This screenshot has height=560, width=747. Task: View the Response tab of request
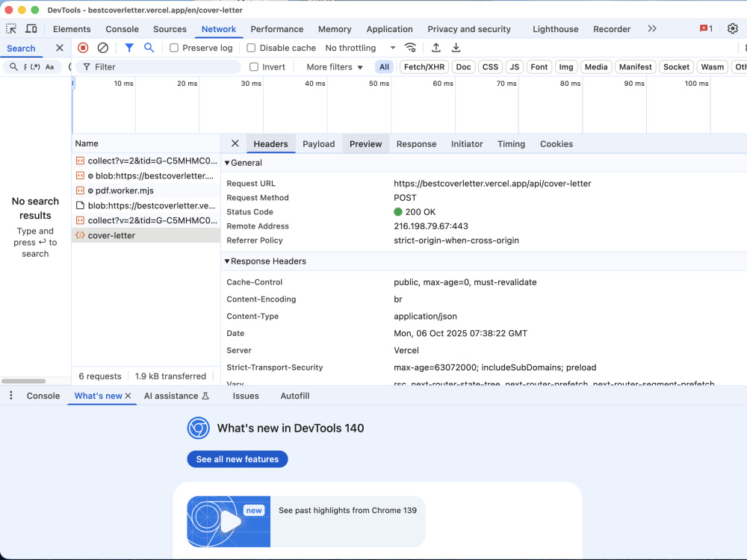coord(416,144)
